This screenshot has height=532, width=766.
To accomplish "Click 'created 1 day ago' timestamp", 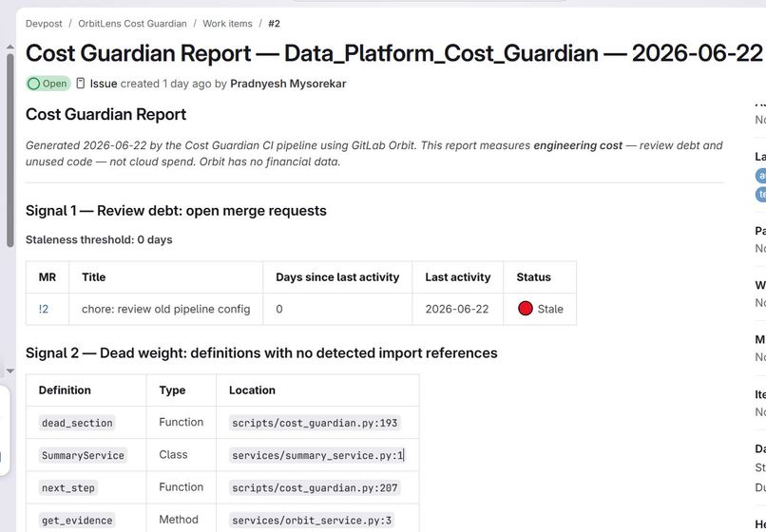I will pos(166,84).
